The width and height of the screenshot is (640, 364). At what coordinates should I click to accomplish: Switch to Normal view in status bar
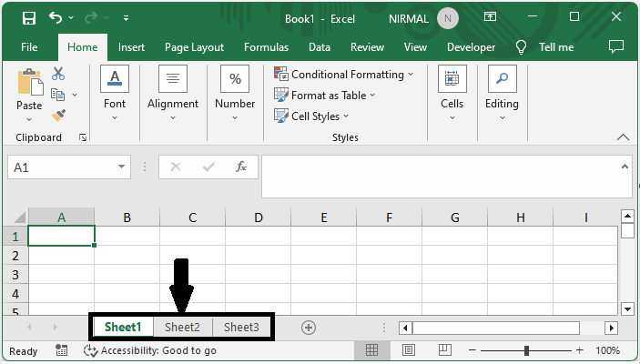[x=371, y=350]
